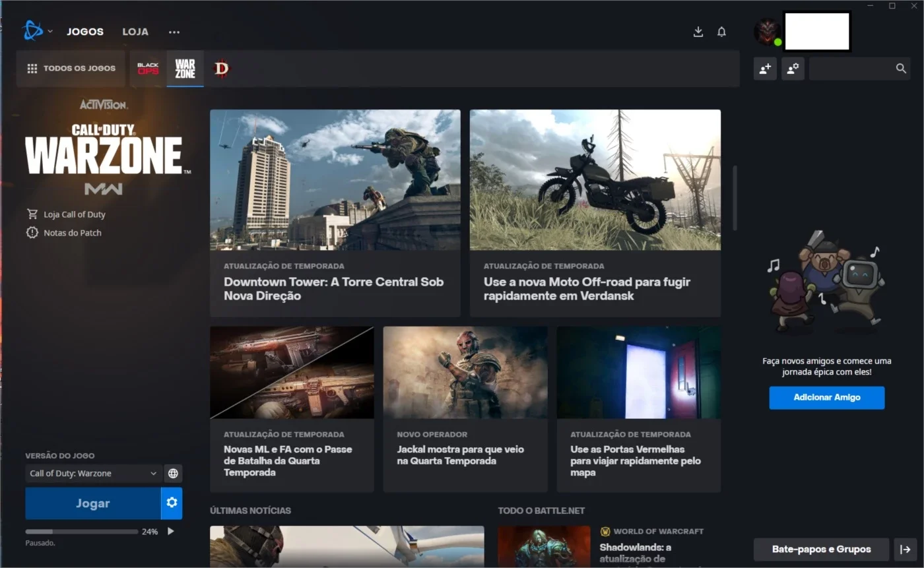The height and width of the screenshot is (568, 924).
Task: Maximize the Battle.net window
Action: click(x=892, y=6)
